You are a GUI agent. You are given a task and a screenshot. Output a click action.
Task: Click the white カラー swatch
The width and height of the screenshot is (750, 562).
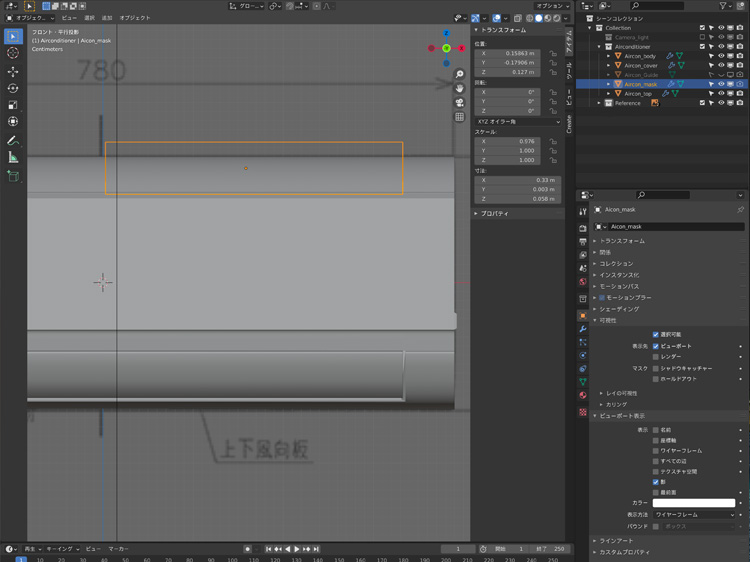point(696,503)
